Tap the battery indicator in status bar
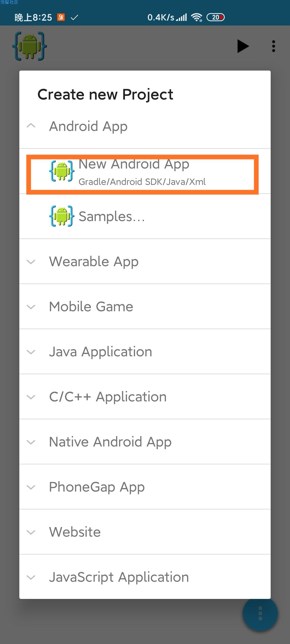 tap(216, 17)
